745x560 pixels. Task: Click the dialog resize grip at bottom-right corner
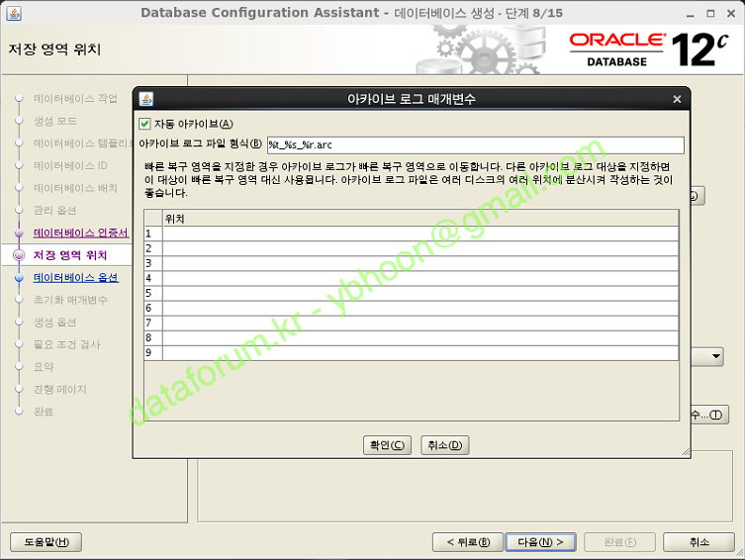685,452
